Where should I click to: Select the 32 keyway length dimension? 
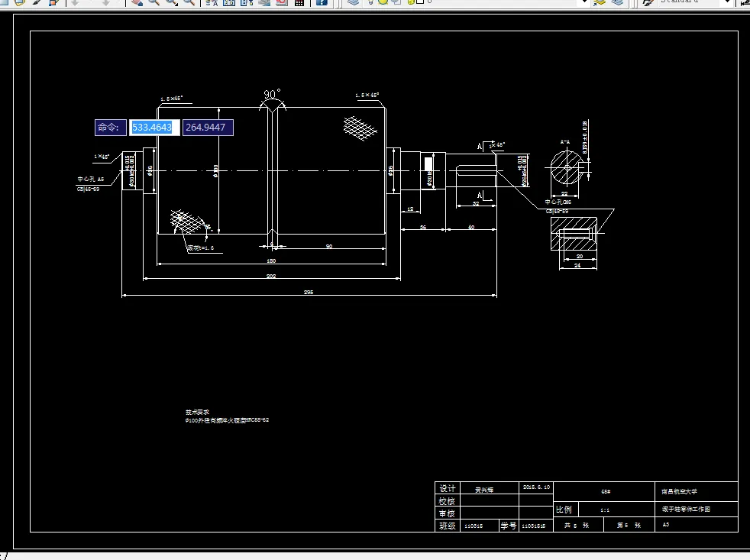[x=476, y=203]
